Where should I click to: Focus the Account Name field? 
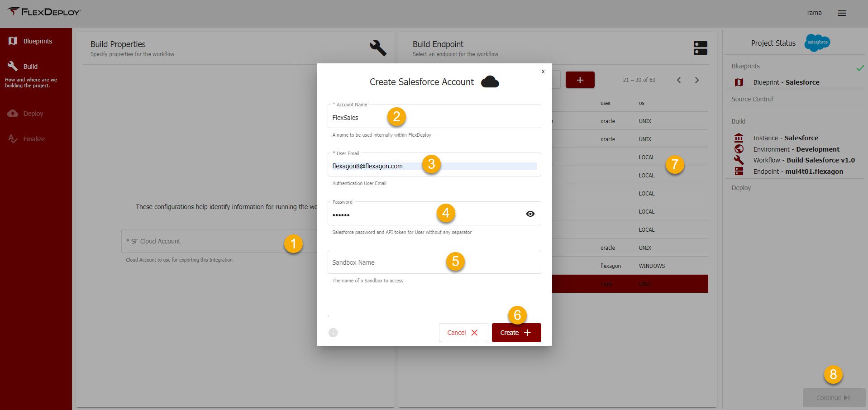point(434,116)
